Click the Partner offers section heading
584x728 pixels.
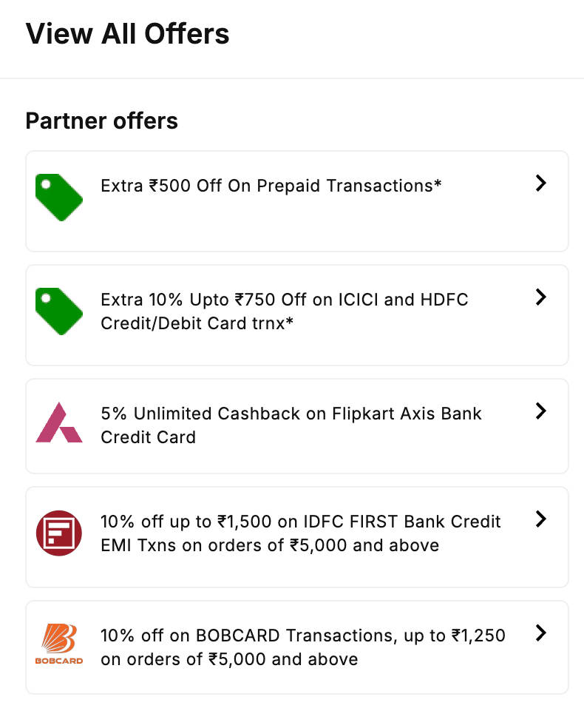point(101,121)
